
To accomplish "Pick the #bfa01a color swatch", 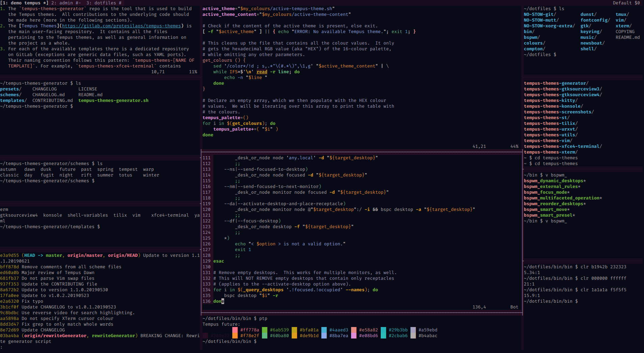I will pos(294,330).
